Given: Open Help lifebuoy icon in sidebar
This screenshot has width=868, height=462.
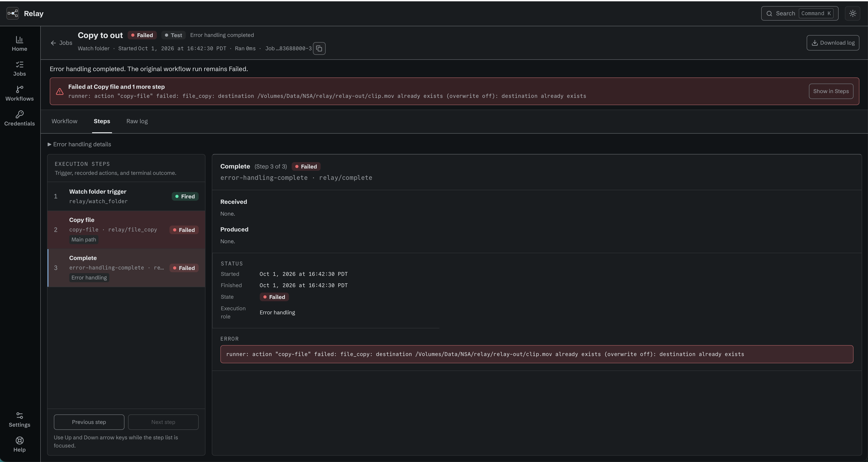Looking at the screenshot, I should [x=19, y=440].
